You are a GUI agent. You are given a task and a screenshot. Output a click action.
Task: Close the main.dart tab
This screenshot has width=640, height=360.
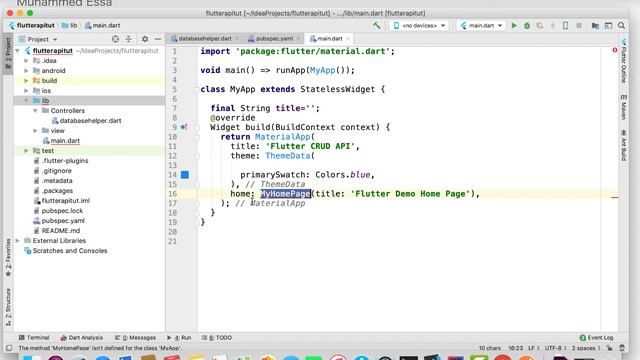[x=348, y=39]
